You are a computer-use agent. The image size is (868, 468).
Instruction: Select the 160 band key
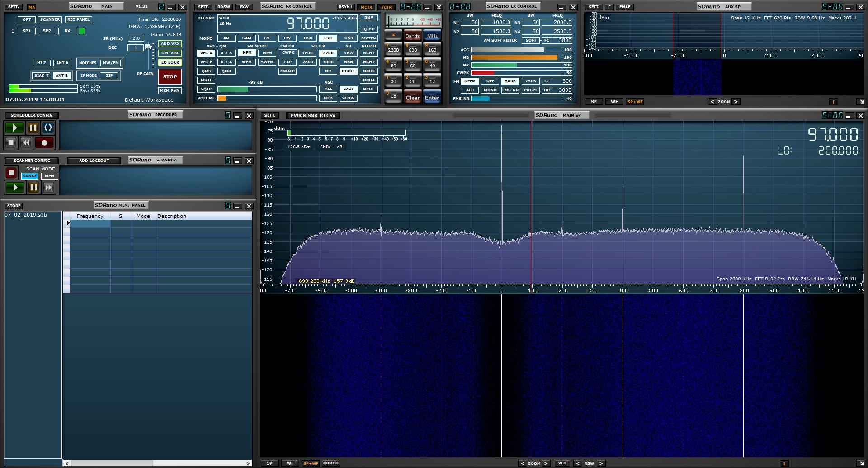(432, 49)
